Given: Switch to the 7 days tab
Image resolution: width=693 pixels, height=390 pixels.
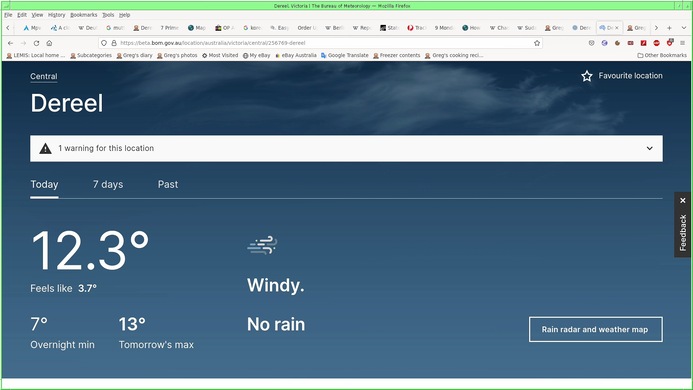Looking at the screenshot, I should click(x=108, y=184).
